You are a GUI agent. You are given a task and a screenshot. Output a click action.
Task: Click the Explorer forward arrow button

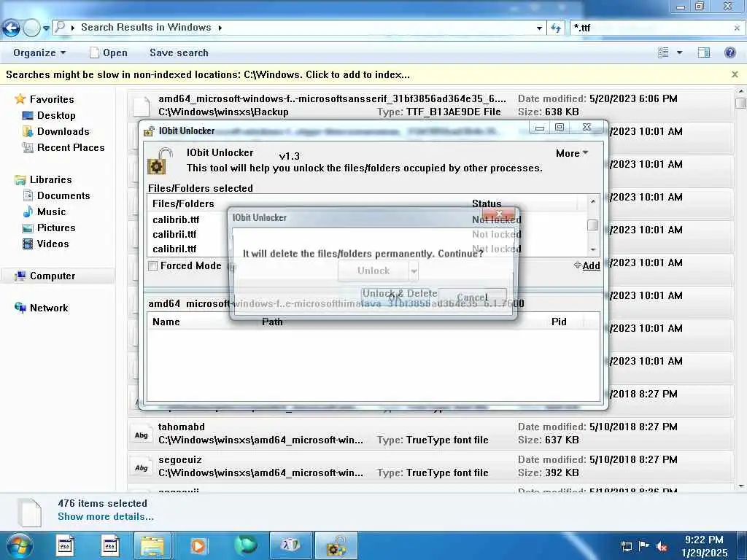31,28
